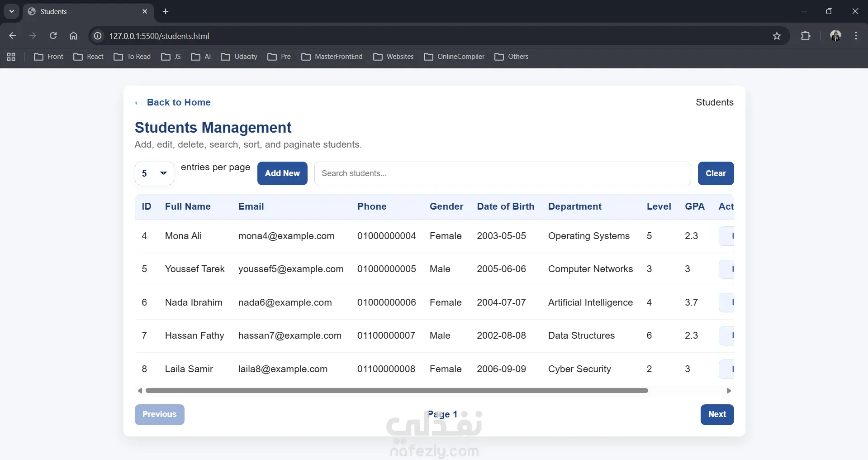Bookmark this page with star icon
This screenshot has height=460, width=868.
(777, 36)
